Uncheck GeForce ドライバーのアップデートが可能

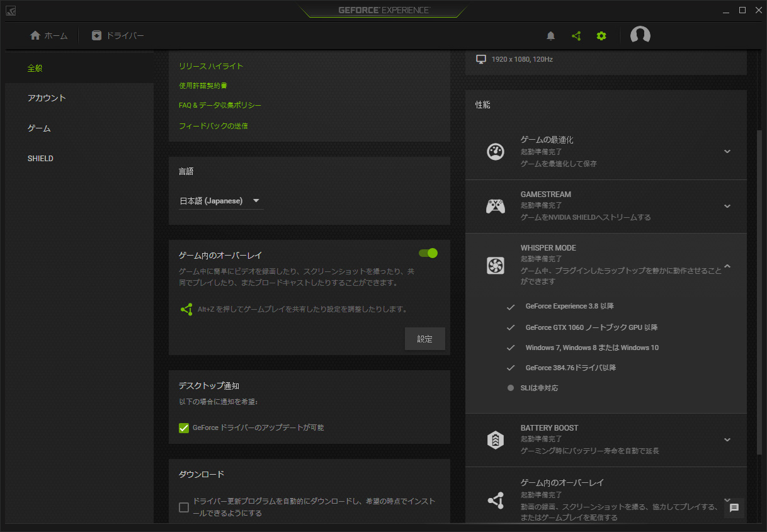(184, 428)
